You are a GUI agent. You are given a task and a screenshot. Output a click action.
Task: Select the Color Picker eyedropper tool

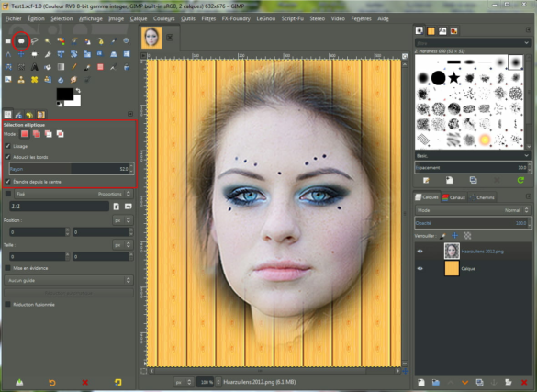click(113, 41)
